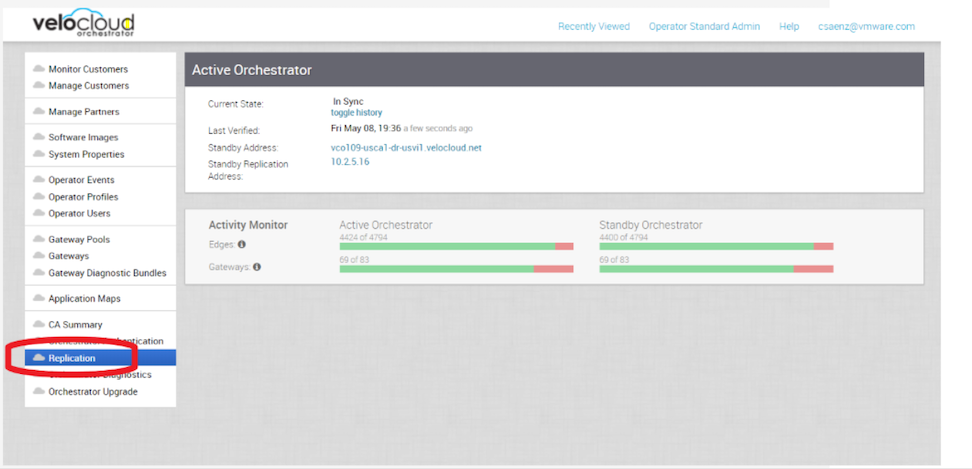Open Gateway Diagnostic Bundles from sidebar
Image resolution: width=972 pixels, height=469 pixels.
107,273
